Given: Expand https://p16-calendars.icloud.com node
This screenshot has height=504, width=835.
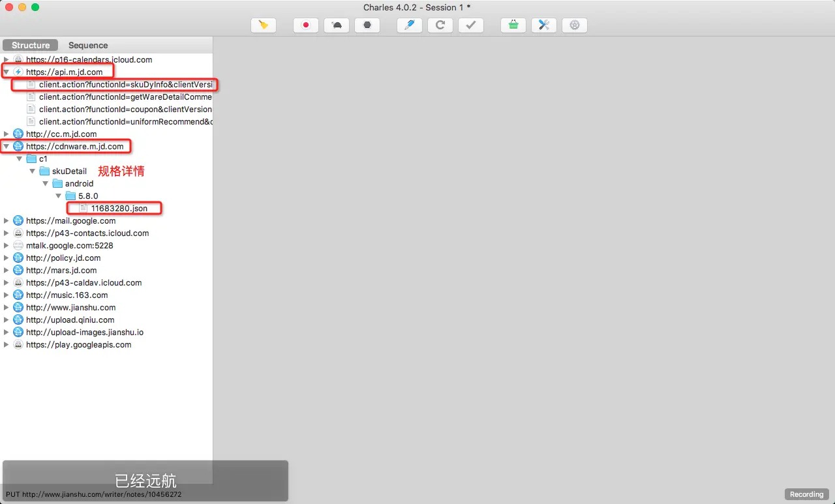Looking at the screenshot, I should point(7,59).
